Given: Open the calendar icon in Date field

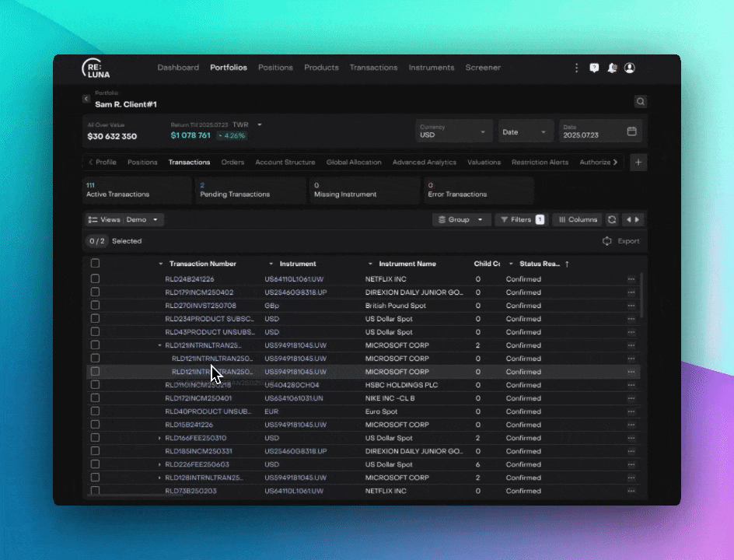Looking at the screenshot, I should point(632,131).
